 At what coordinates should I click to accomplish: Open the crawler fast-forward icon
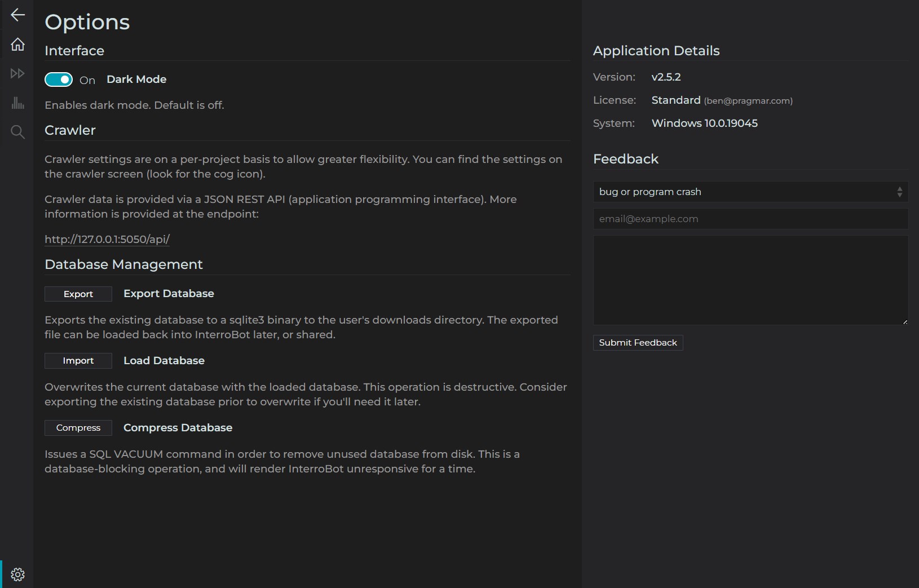click(17, 73)
